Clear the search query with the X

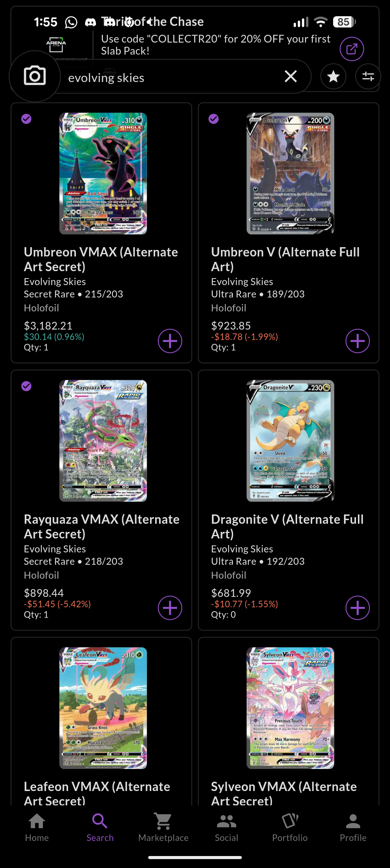tap(291, 76)
